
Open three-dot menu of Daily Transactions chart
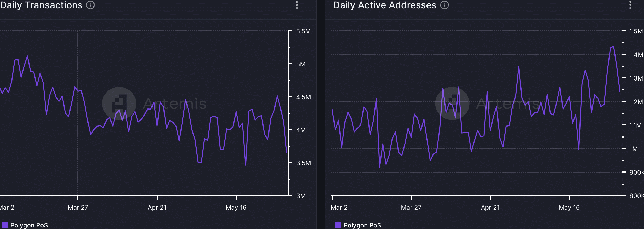297,5
